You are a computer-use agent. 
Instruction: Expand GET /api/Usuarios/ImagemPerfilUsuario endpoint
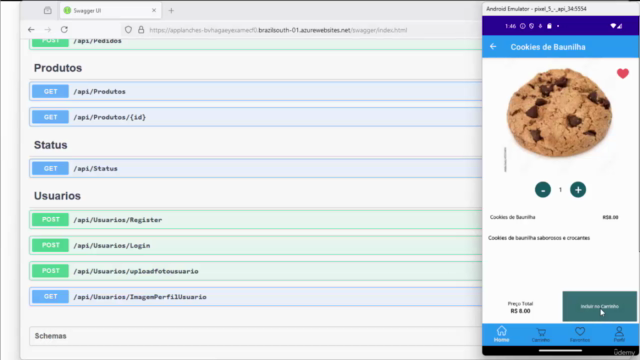[256, 297]
